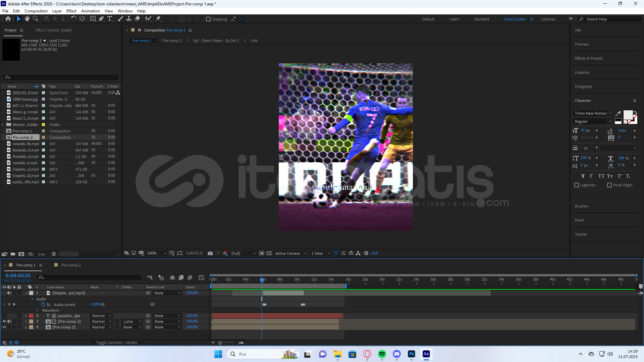The width and height of the screenshot is (644, 362).
Task: Select the Rectangle shape tool
Action: [x=93, y=19]
